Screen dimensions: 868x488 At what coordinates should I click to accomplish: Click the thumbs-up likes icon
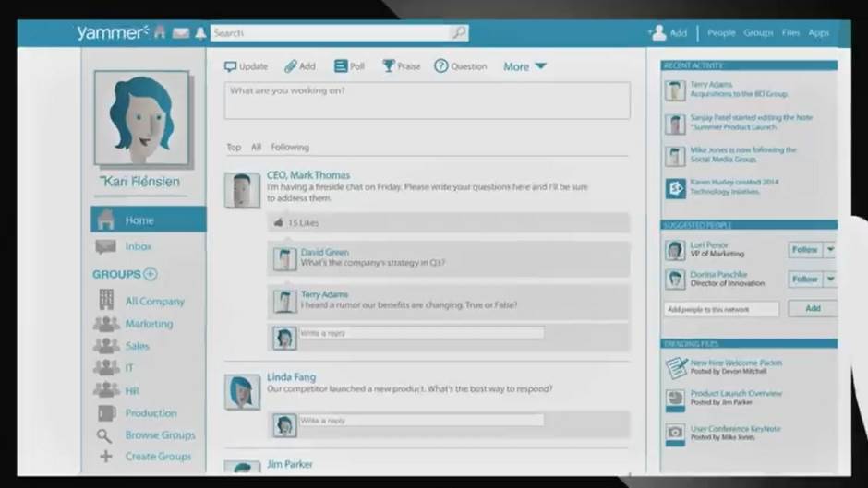[277, 223]
